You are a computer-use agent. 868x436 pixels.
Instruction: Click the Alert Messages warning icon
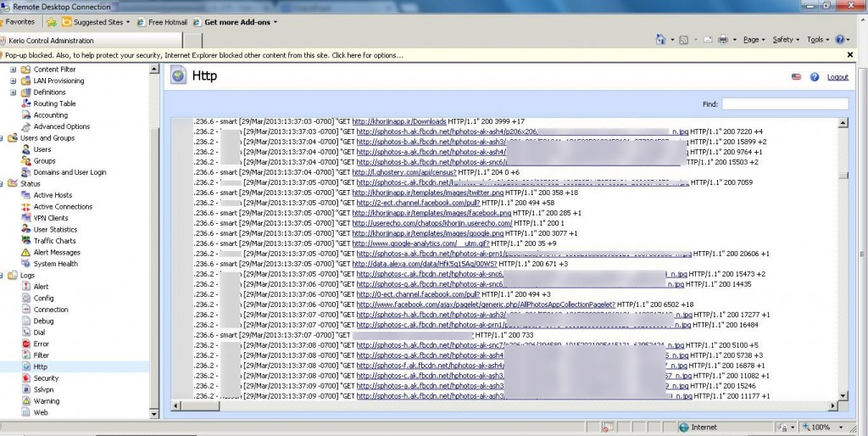(25, 252)
